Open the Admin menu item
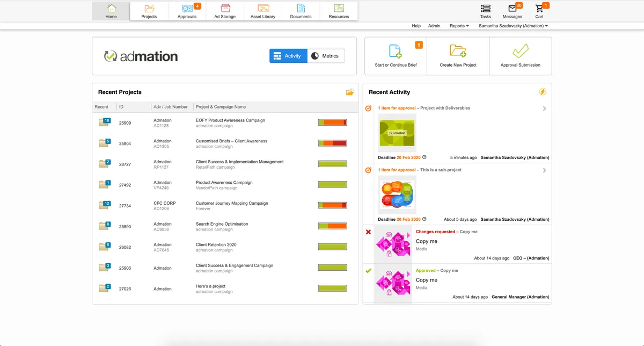This screenshot has height=346, width=644. (434, 26)
